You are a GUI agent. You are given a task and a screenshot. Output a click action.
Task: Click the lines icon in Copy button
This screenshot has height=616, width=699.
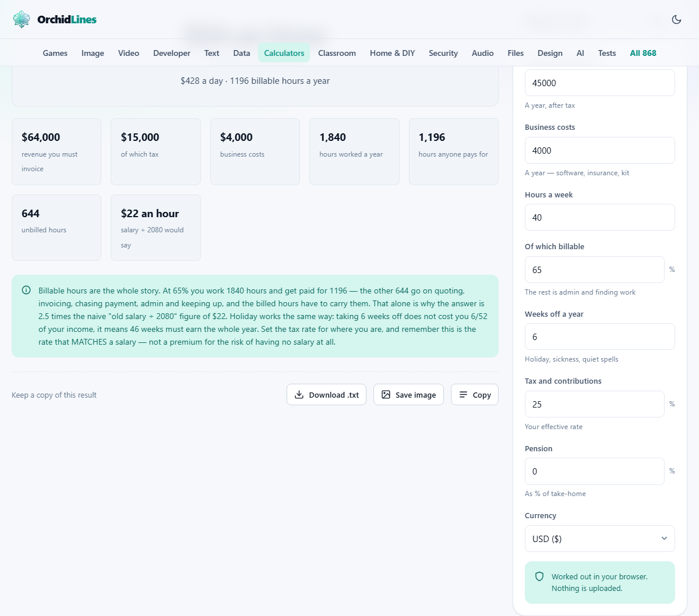coord(463,395)
